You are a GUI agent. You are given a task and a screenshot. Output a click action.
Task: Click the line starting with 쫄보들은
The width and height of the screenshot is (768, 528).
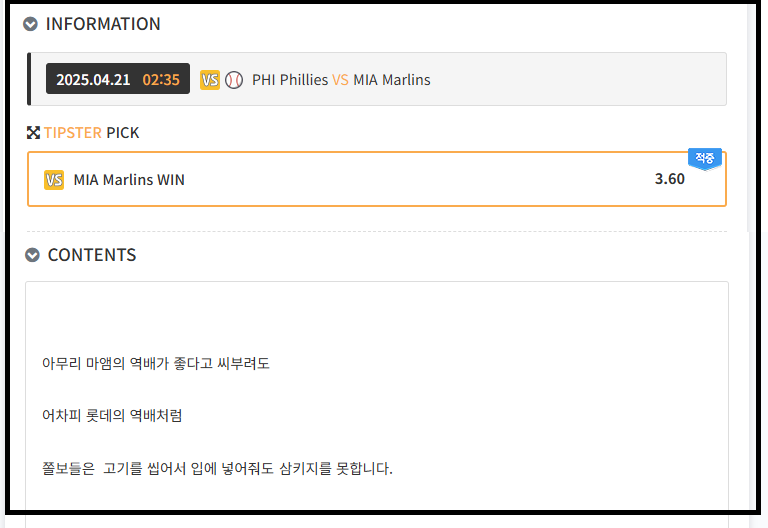(x=217, y=467)
